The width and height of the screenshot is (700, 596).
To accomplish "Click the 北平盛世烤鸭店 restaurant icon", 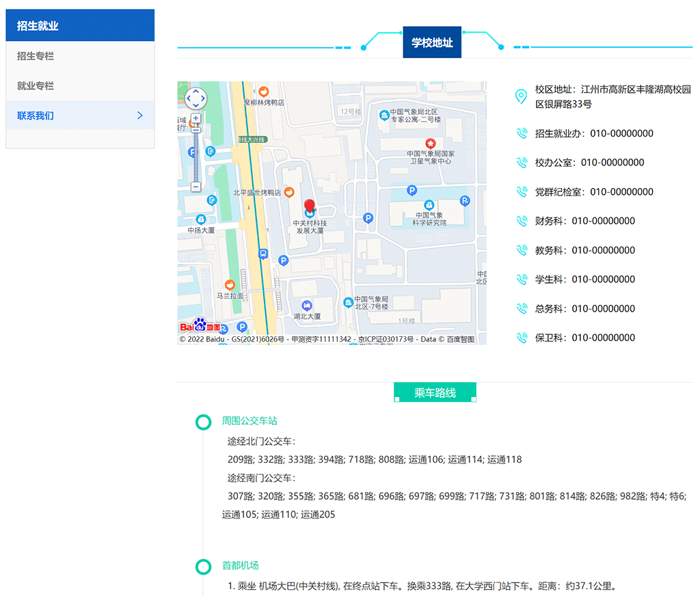I will (289, 193).
